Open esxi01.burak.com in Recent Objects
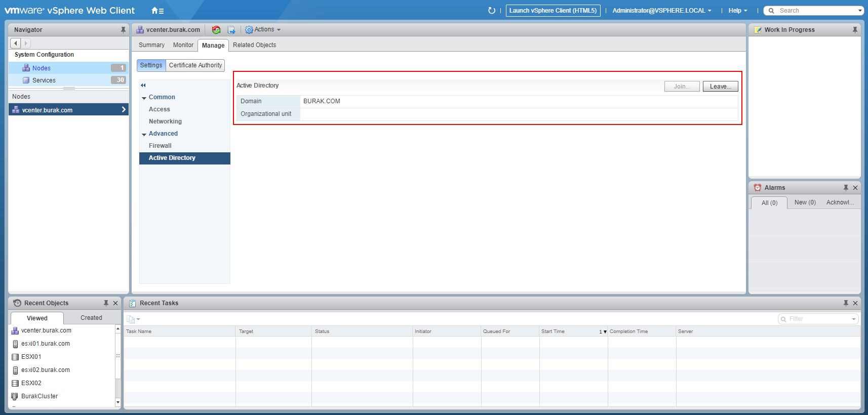868x415 pixels. pyautogui.click(x=46, y=344)
